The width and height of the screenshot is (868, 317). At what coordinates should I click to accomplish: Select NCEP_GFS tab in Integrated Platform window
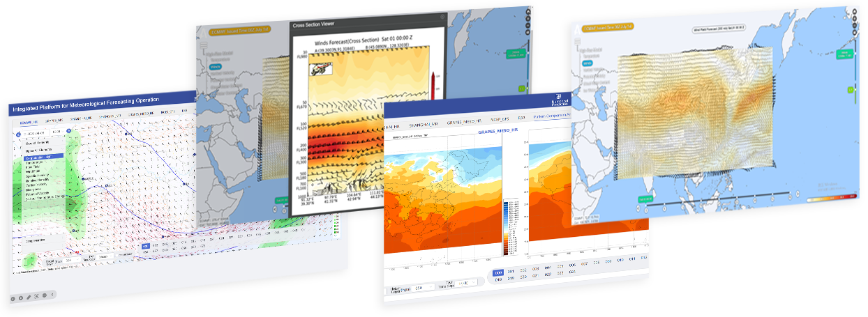pyautogui.click(x=167, y=111)
